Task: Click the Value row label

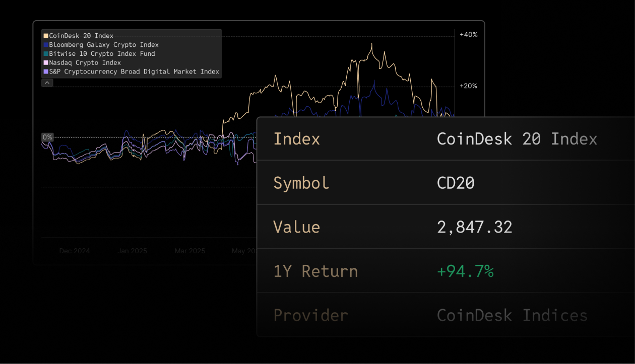Action: [296, 227]
